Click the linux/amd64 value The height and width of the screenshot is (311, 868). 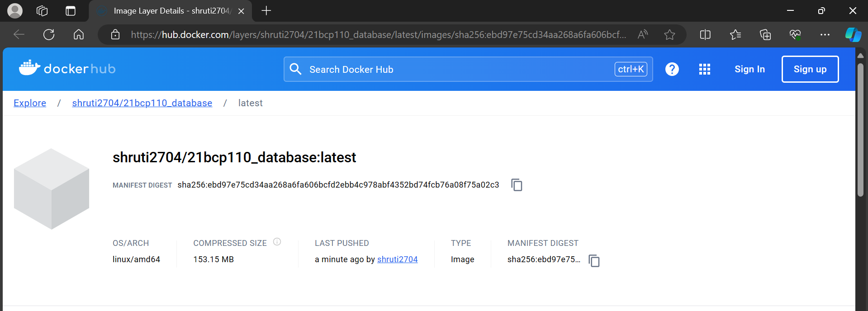click(x=136, y=259)
